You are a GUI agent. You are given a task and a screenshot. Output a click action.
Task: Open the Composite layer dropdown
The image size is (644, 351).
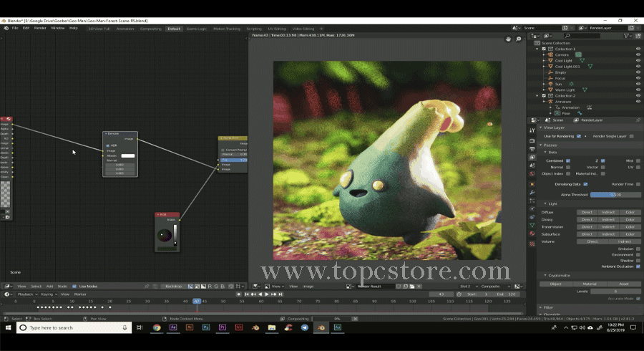[495, 286]
